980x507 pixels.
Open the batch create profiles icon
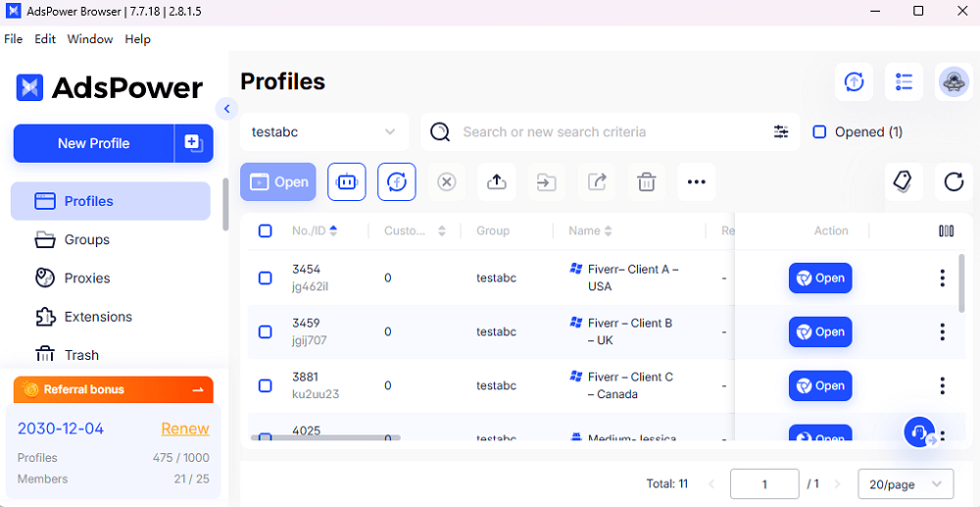click(194, 143)
